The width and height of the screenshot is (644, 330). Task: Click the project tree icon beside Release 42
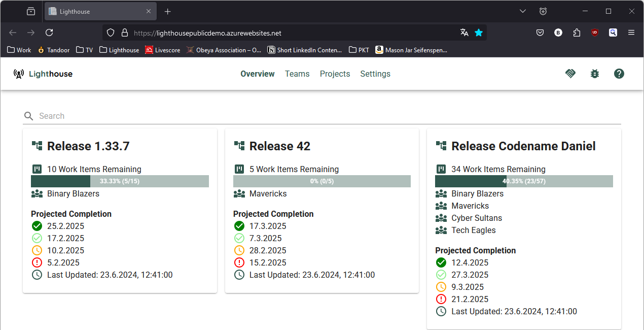click(x=239, y=146)
